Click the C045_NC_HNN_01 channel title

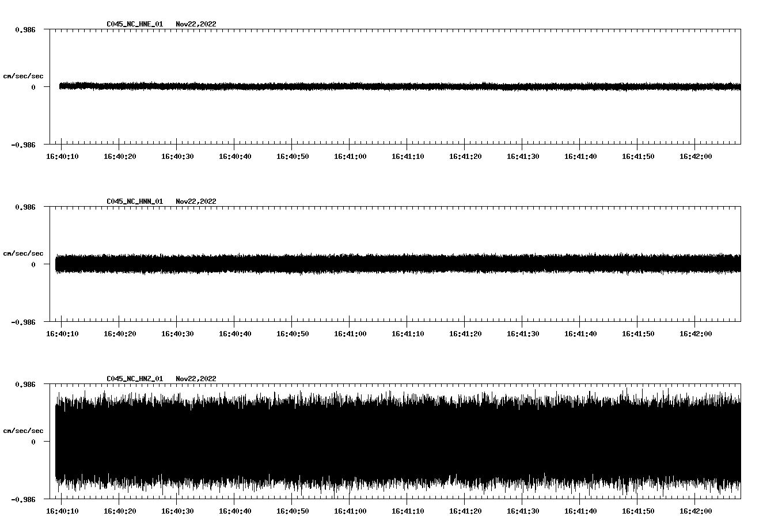135,202
